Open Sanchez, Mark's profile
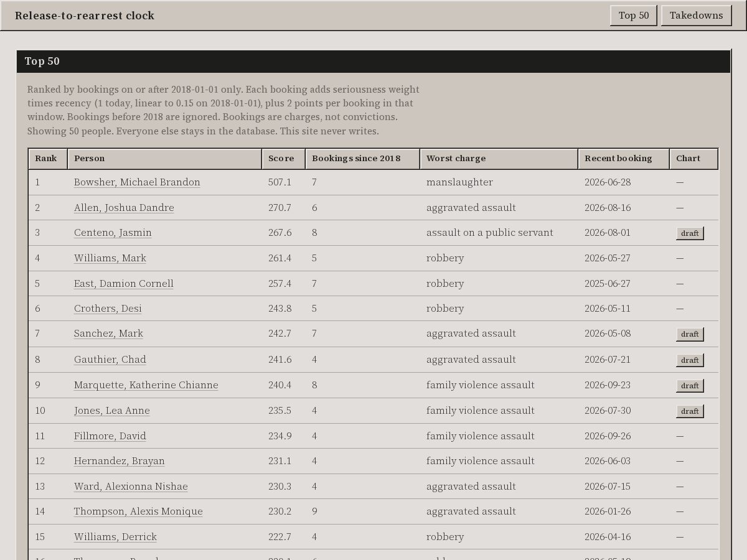The width and height of the screenshot is (747, 560). coord(108,334)
